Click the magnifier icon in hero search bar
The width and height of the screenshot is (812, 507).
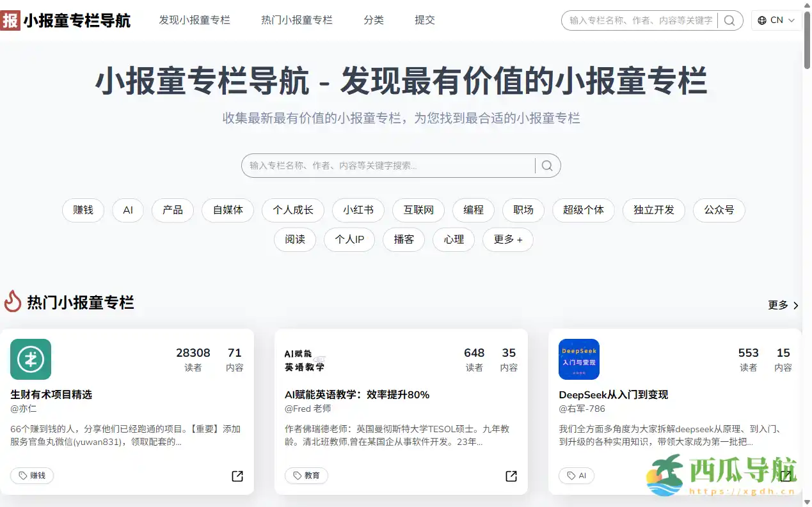(x=547, y=166)
